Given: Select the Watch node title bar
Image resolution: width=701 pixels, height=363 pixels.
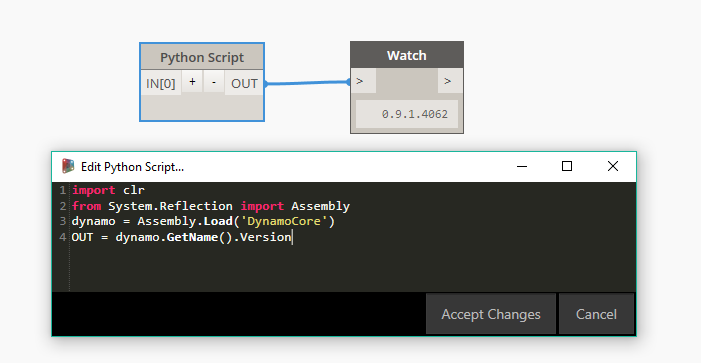Looking at the screenshot, I should tap(407, 55).
